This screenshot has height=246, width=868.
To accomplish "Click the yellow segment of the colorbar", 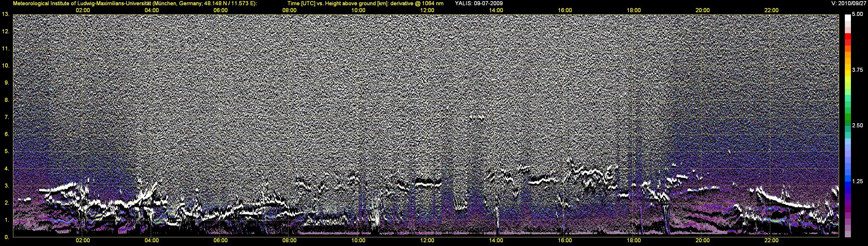I will click(848, 74).
